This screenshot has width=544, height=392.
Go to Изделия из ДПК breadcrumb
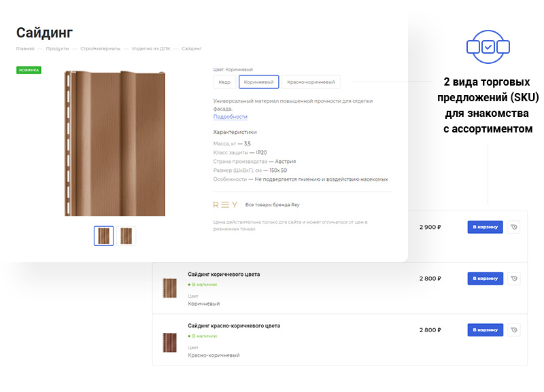pyautogui.click(x=151, y=49)
